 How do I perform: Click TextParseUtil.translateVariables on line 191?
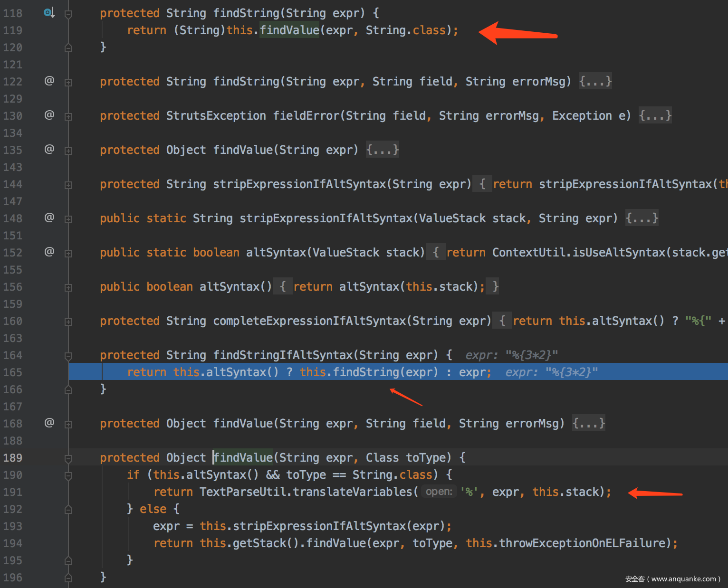tap(306, 492)
